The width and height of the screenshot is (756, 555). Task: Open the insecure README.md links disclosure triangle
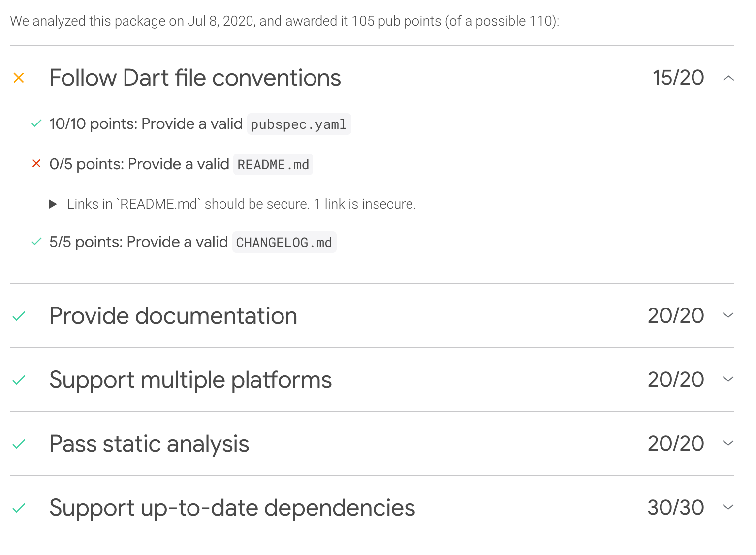[x=53, y=204]
